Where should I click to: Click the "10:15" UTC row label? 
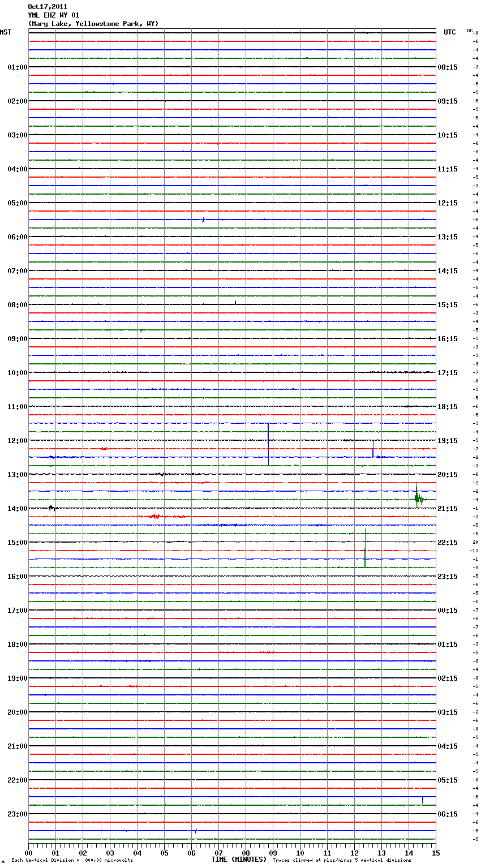448,135
